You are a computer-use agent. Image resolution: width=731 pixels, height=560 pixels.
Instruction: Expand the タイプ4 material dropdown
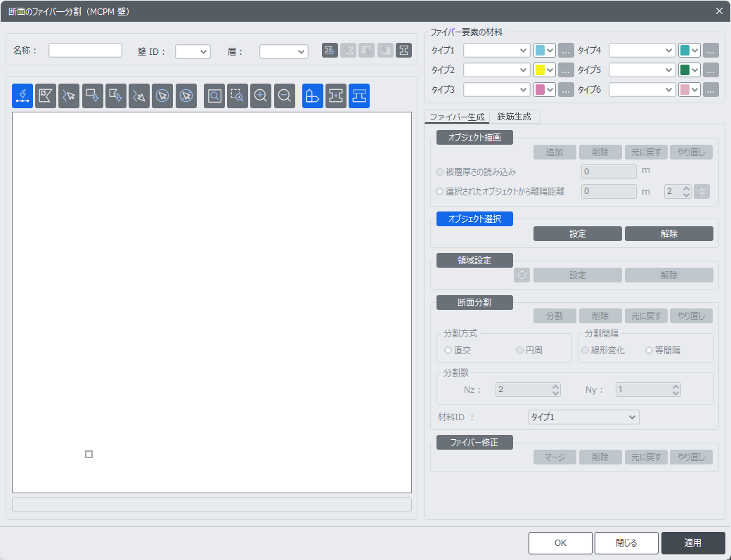642,51
